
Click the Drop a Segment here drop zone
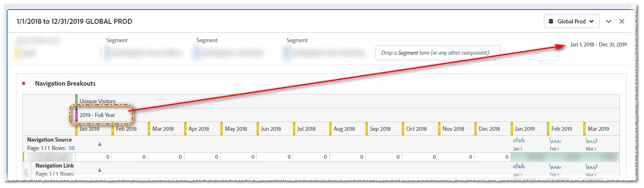[438, 53]
